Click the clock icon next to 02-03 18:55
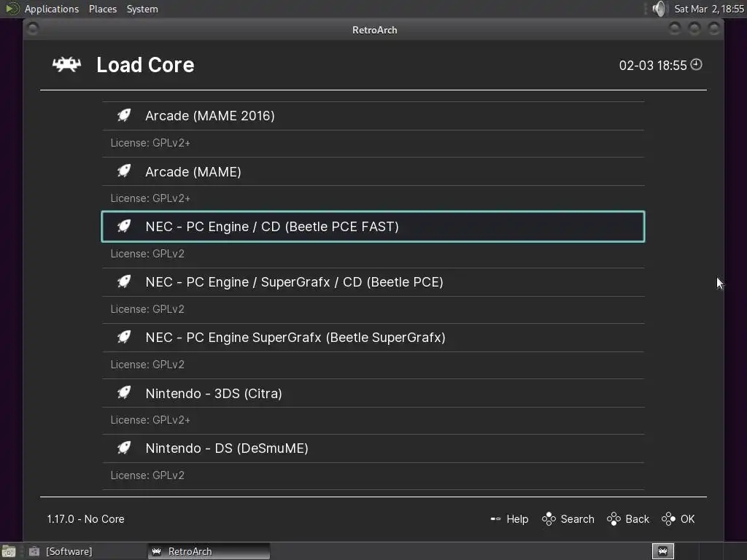This screenshot has width=747, height=560. 697,64
